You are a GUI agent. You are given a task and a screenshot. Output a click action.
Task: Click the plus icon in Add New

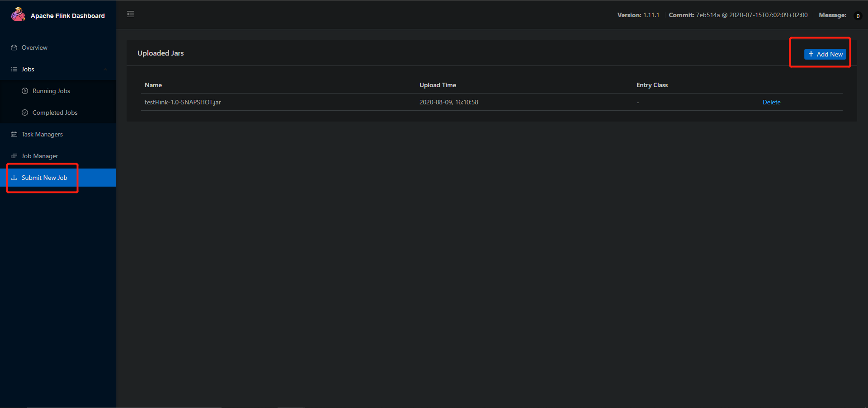pyautogui.click(x=811, y=54)
